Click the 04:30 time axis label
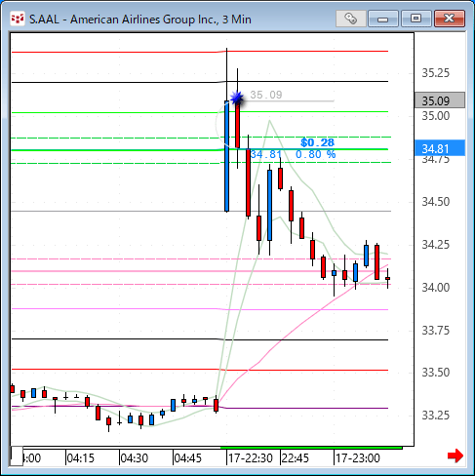475x476 pixels. coord(134,458)
